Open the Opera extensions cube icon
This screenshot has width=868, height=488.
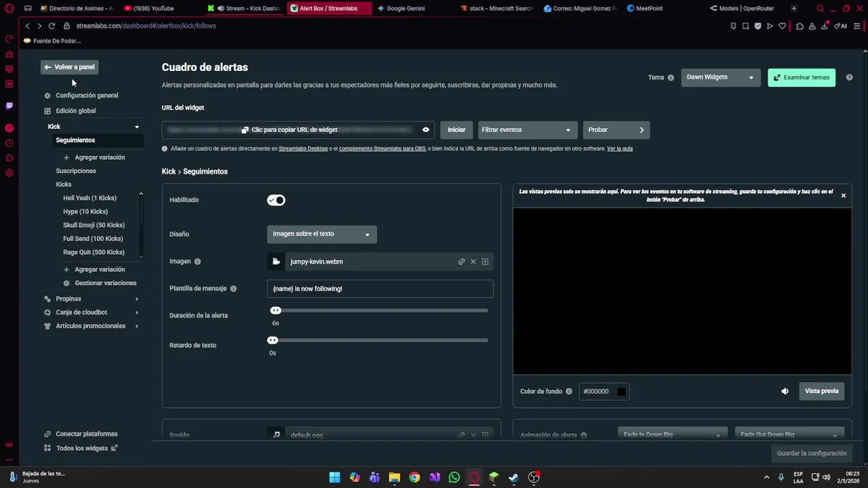pos(800,26)
